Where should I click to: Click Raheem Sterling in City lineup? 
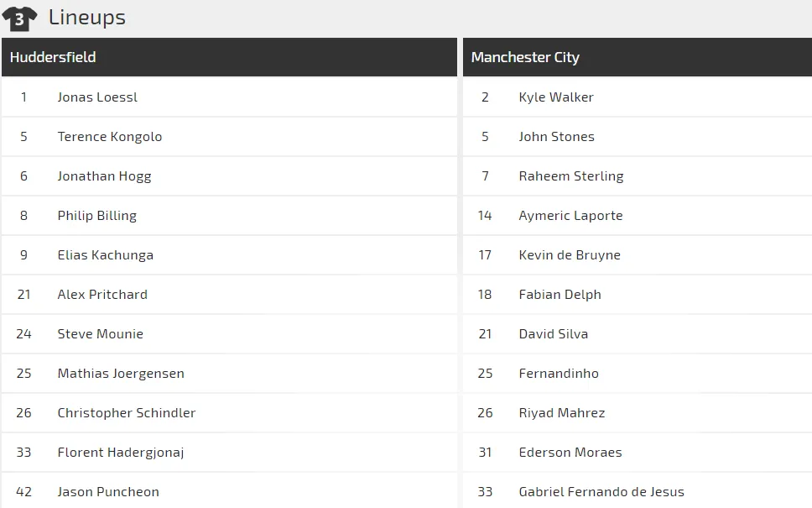click(x=571, y=176)
